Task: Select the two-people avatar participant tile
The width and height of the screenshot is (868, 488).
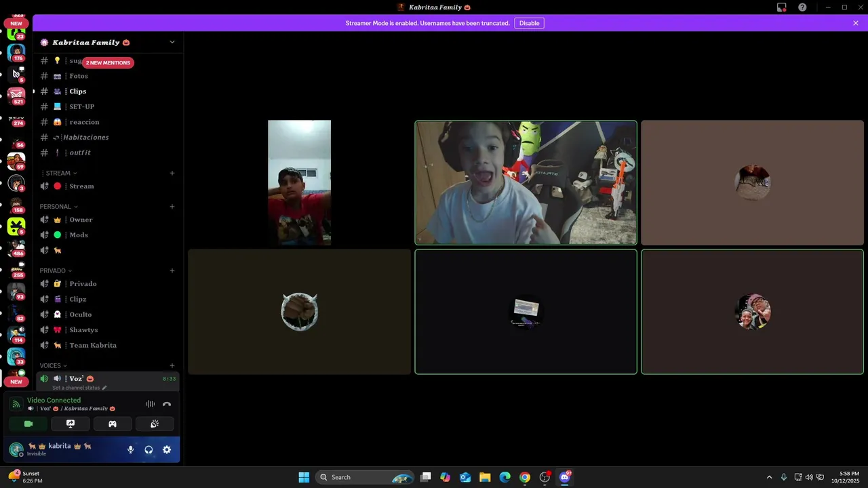Action: coord(752,312)
